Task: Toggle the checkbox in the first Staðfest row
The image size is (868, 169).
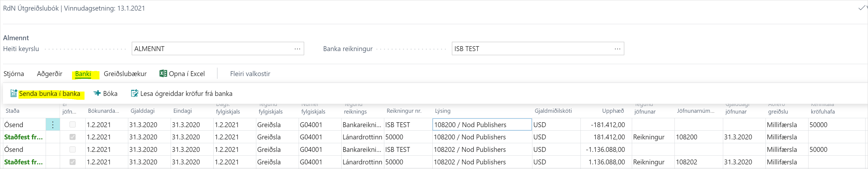Action: click(73, 137)
